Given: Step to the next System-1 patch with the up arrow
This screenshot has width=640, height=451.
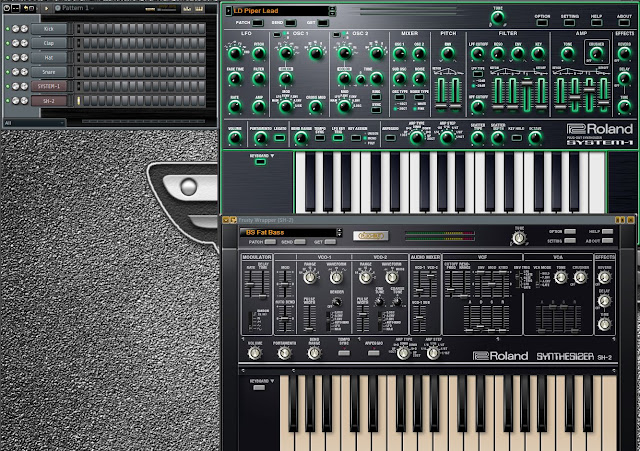Looking at the screenshot, I should point(332,8).
